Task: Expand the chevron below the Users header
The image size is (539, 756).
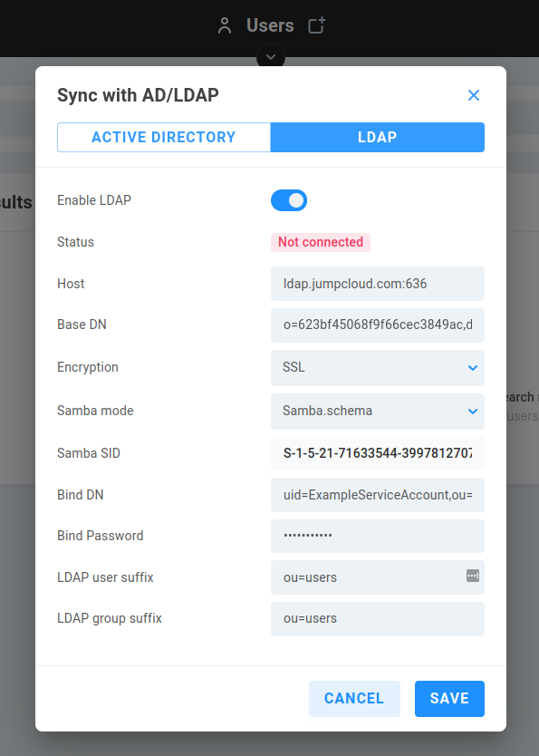Action: (271, 57)
